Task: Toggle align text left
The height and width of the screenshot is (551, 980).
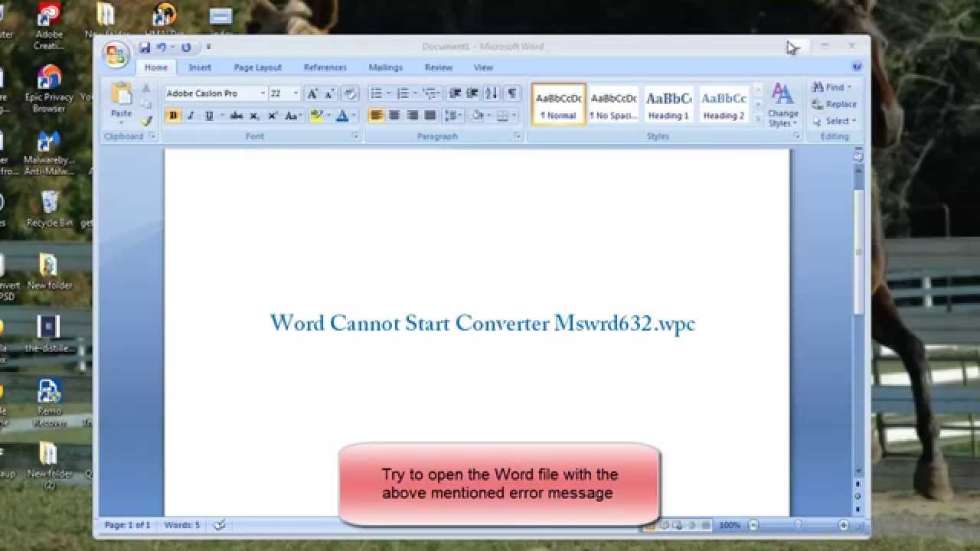Action: click(x=376, y=116)
